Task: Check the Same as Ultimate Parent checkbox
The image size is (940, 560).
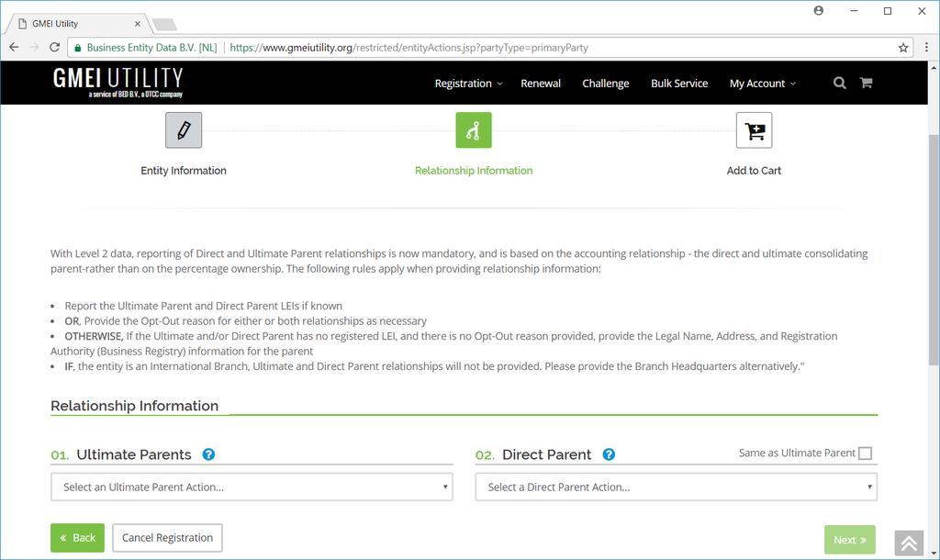Action: pyautogui.click(x=865, y=454)
